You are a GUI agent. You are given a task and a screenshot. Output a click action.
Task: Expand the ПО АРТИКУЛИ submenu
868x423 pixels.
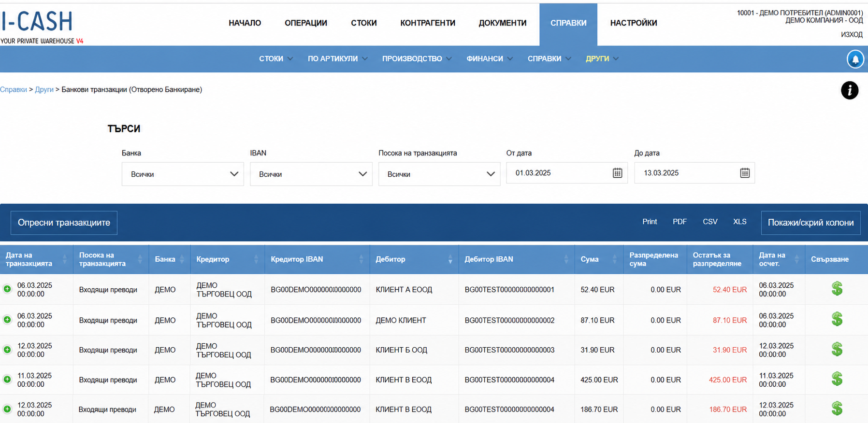[x=338, y=59]
